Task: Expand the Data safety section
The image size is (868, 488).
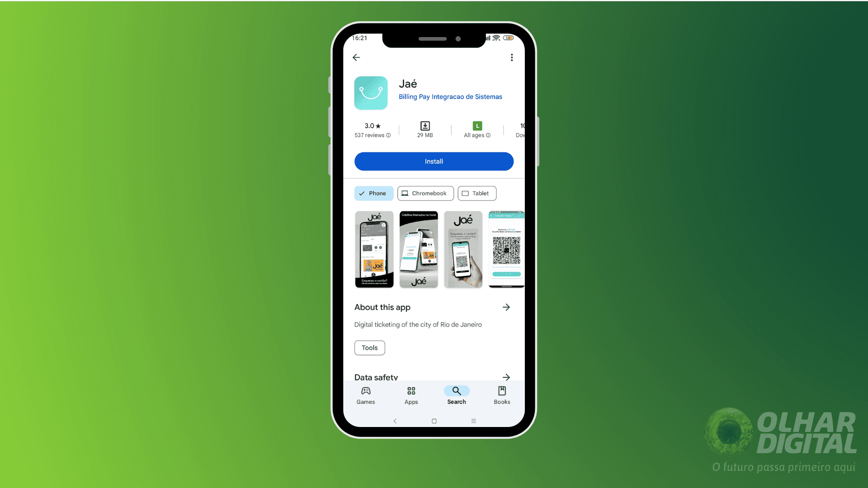Action: [x=505, y=377]
